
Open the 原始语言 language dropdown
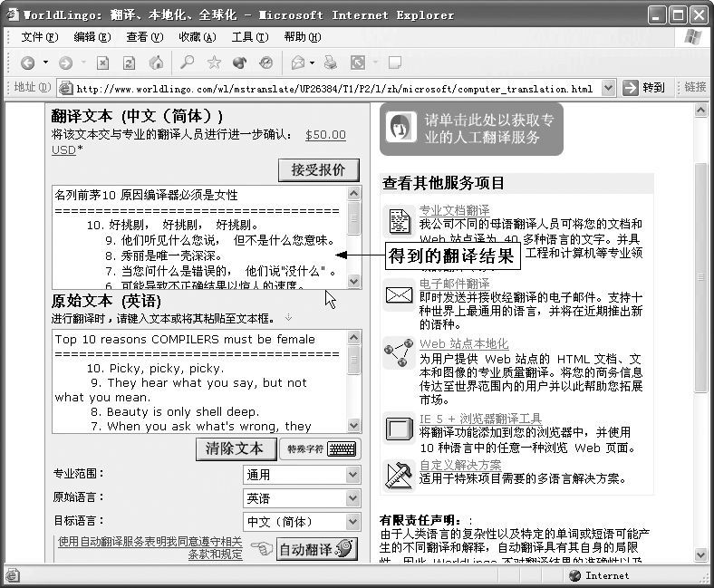click(x=352, y=498)
